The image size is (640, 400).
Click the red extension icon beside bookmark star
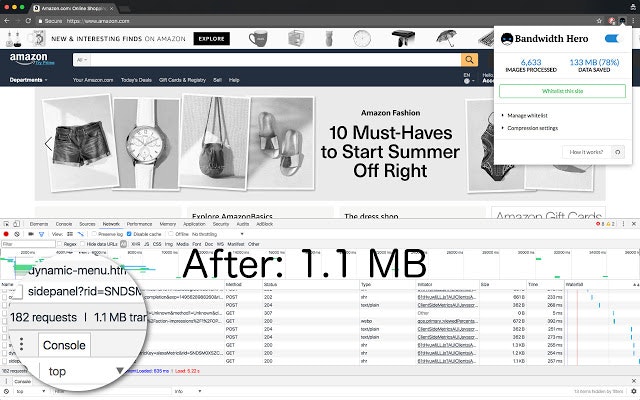(611, 20)
